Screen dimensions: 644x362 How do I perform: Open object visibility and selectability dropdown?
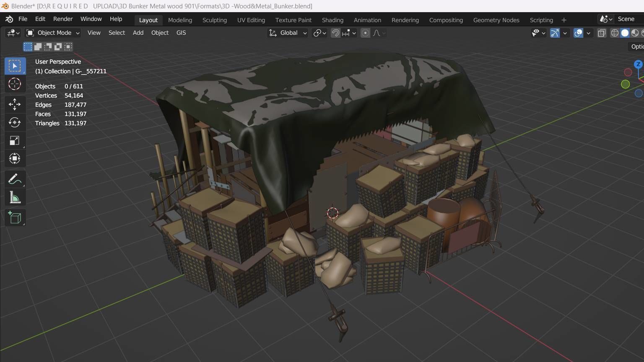[x=538, y=33]
